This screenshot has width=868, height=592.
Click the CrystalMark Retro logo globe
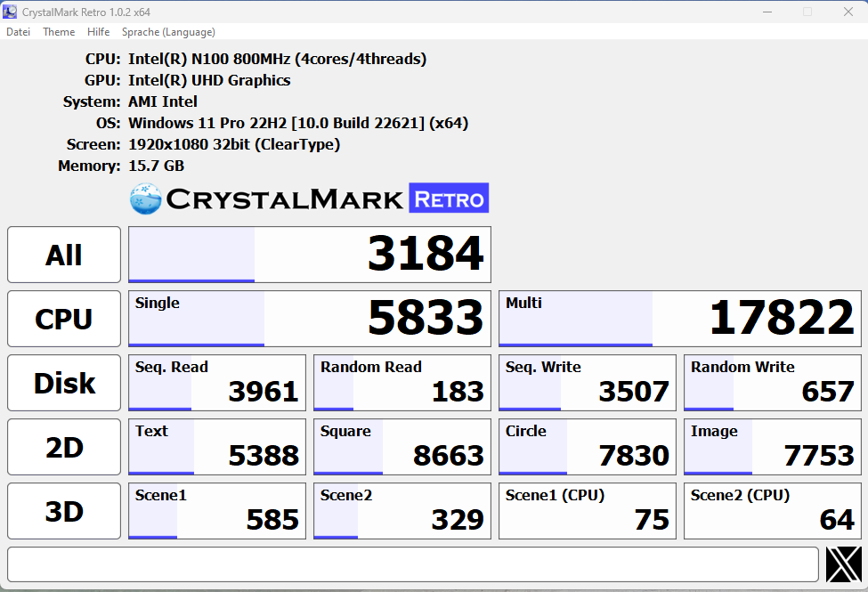(146, 199)
